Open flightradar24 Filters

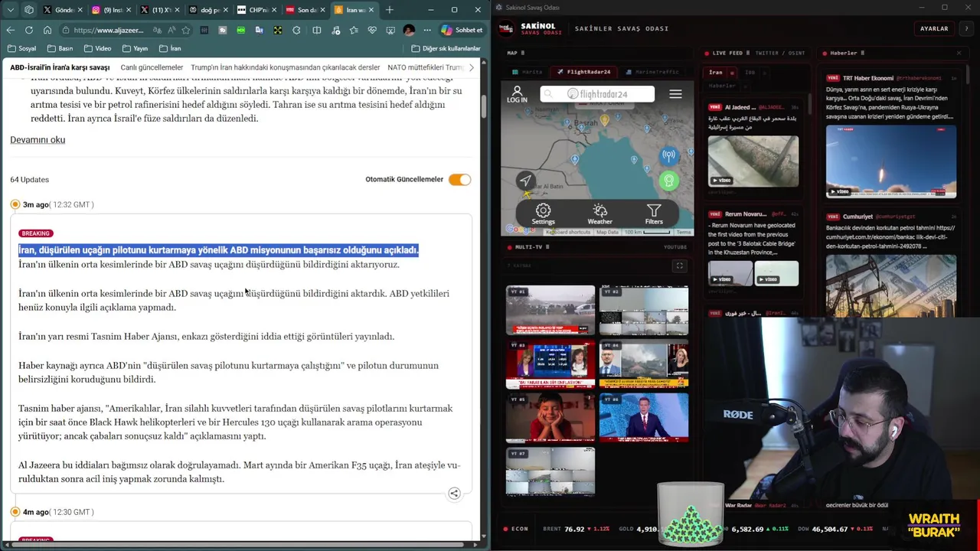(654, 214)
